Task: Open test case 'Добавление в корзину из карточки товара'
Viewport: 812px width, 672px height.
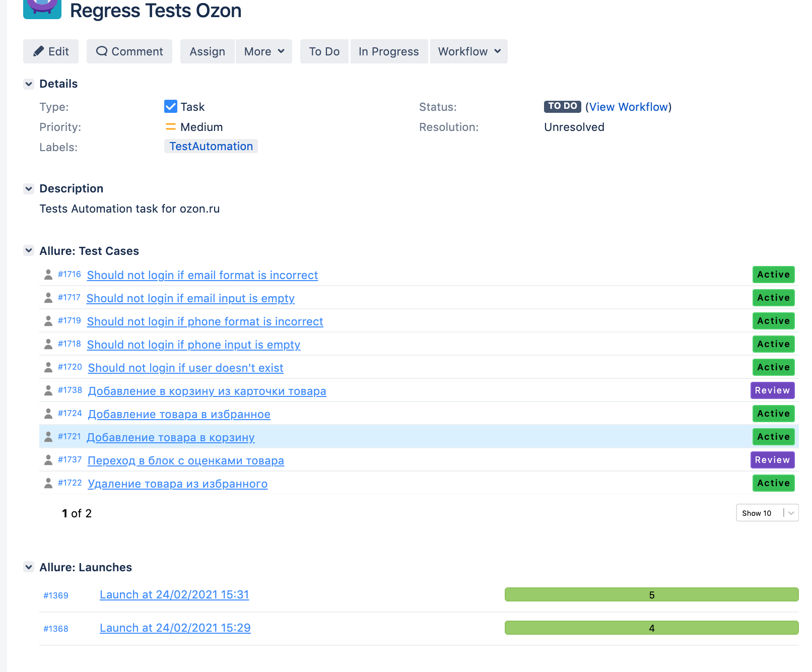Action: (207, 391)
